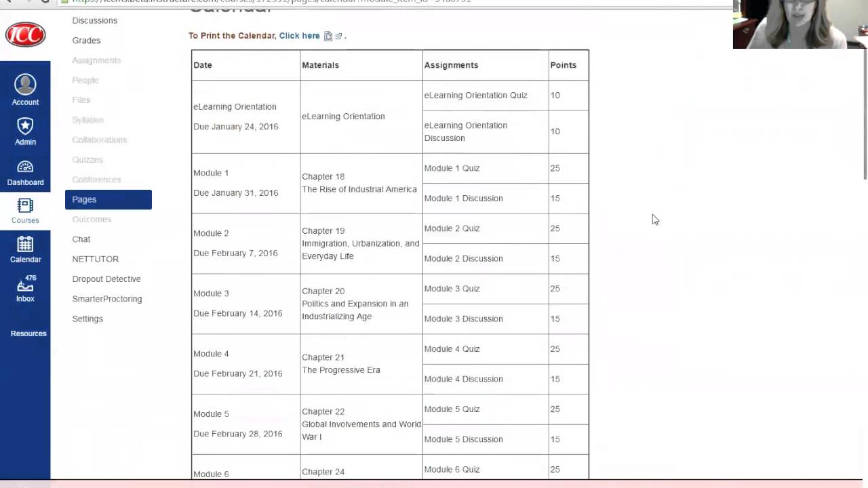Click The Rise of Industrial America text
The width and height of the screenshot is (868, 488).
(x=359, y=190)
